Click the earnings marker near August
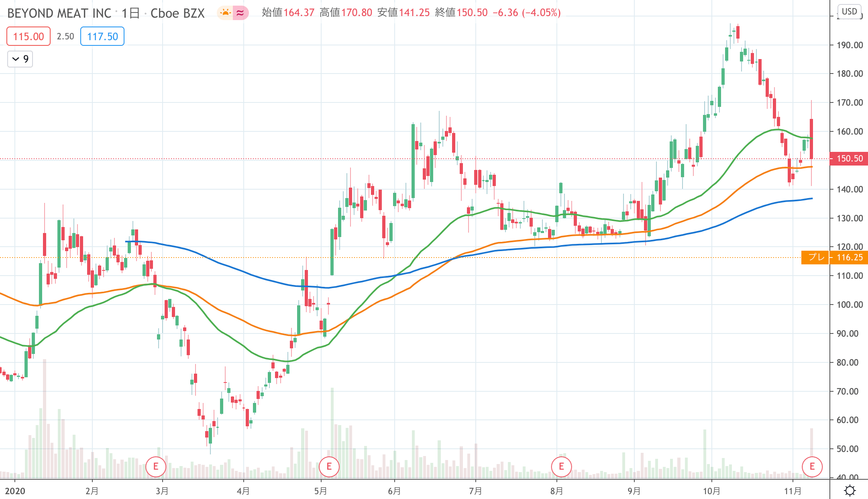Screen dimensions: 868x499 click(561, 466)
